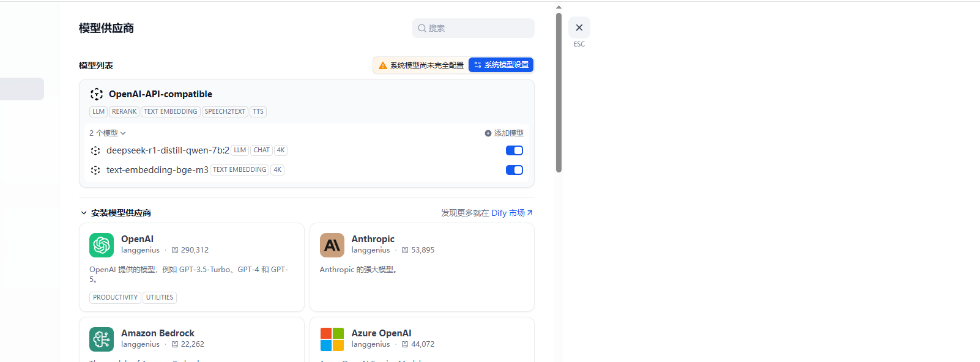Click the LLM tag on deepseek row
This screenshot has width=980, height=362.
pyautogui.click(x=240, y=150)
